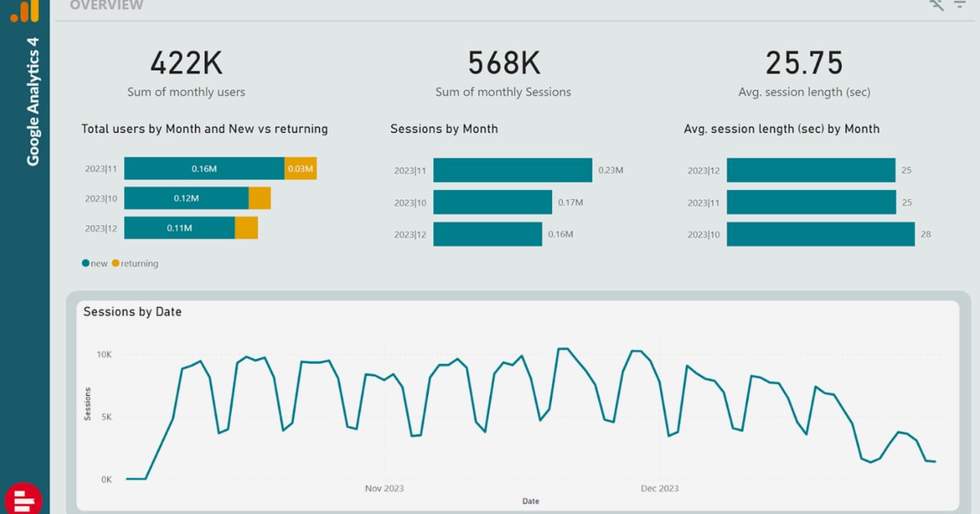The height and width of the screenshot is (514, 980).
Task: Click the 'Avg. session length (sec)' card label
Action: click(x=804, y=92)
